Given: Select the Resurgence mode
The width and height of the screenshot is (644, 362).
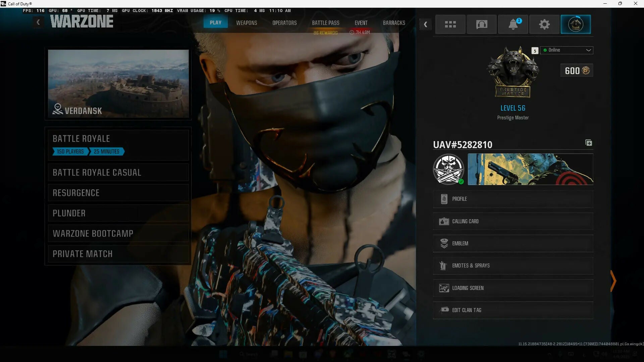Looking at the screenshot, I should [x=118, y=193].
